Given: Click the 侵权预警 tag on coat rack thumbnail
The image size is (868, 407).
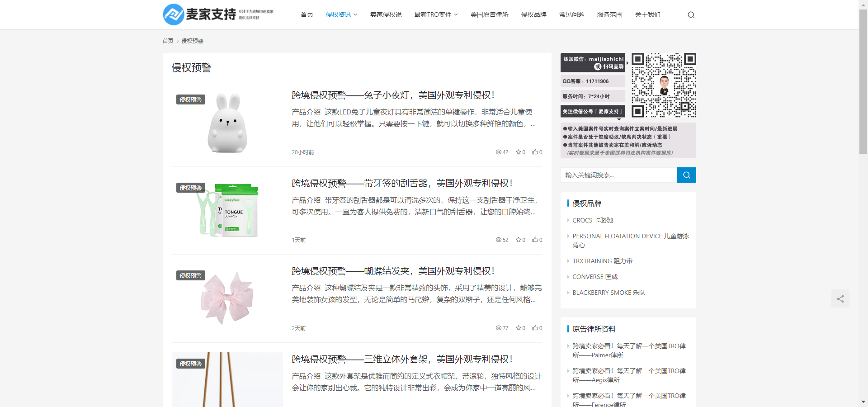Looking at the screenshot, I should pyautogui.click(x=191, y=364).
